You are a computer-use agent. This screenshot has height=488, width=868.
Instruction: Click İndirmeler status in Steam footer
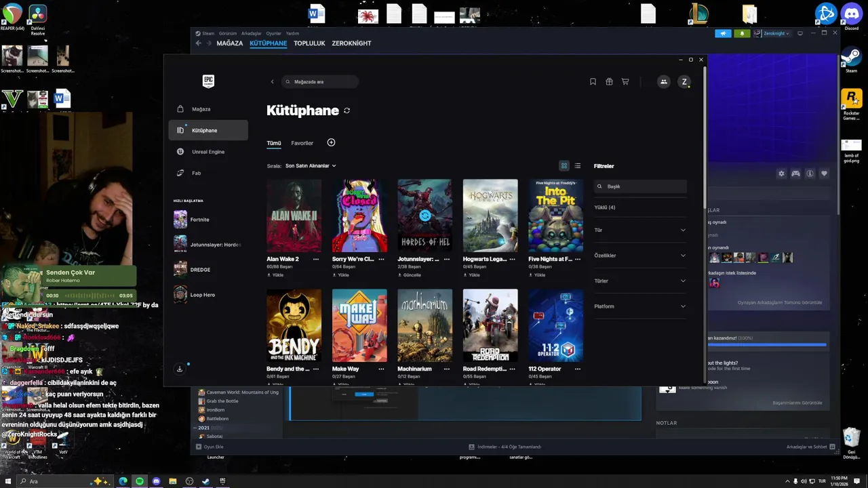click(505, 447)
